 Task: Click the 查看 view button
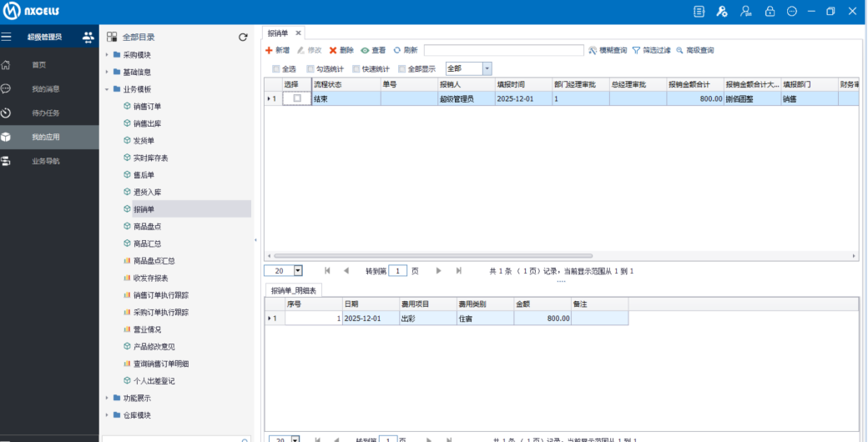(x=373, y=50)
